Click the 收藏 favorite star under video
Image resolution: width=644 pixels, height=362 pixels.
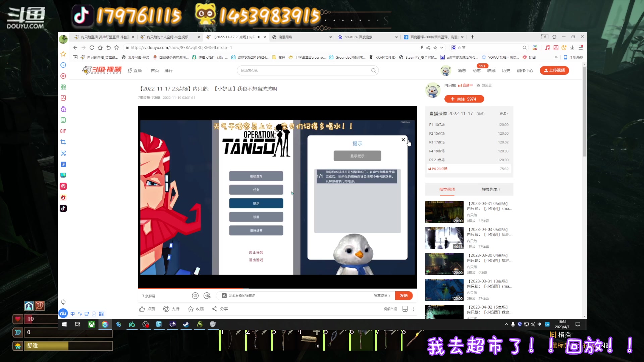191,309
